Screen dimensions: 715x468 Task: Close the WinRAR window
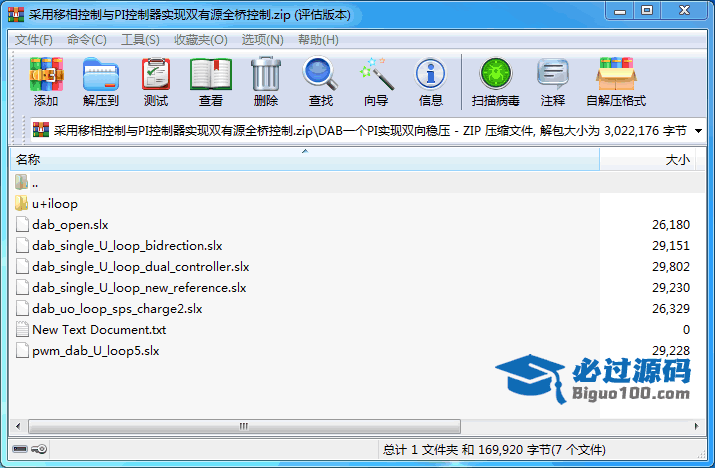[684, 11]
